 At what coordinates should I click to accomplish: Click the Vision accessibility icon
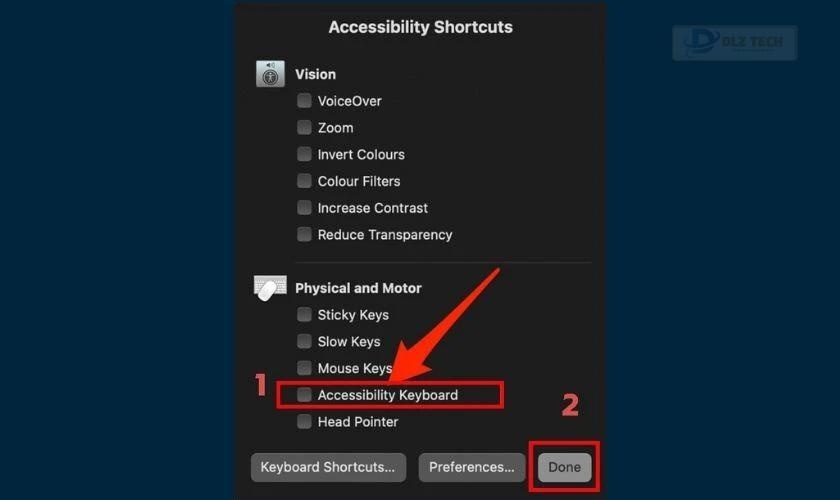coord(270,74)
